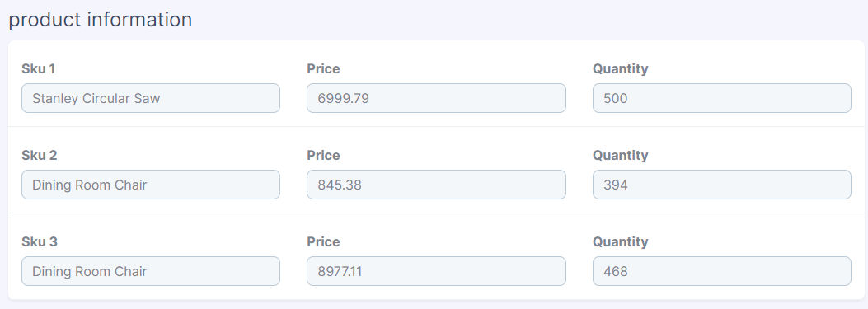Focus the Sku 1 field with Stanley Circular Saw

point(151,98)
